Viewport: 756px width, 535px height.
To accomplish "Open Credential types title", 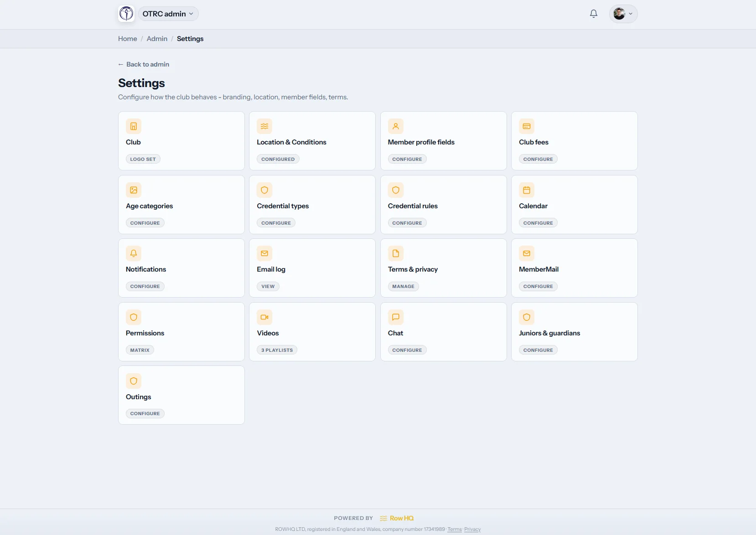I will (x=283, y=206).
